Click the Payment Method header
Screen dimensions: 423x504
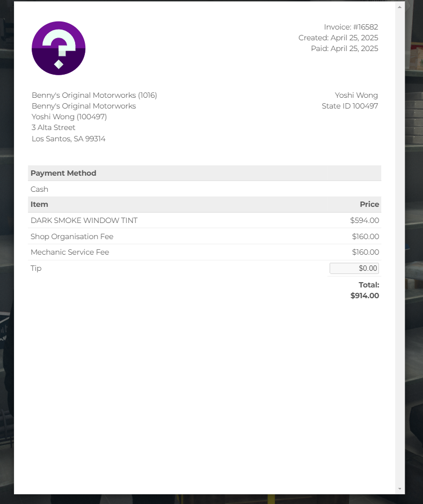(x=63, y=173)
